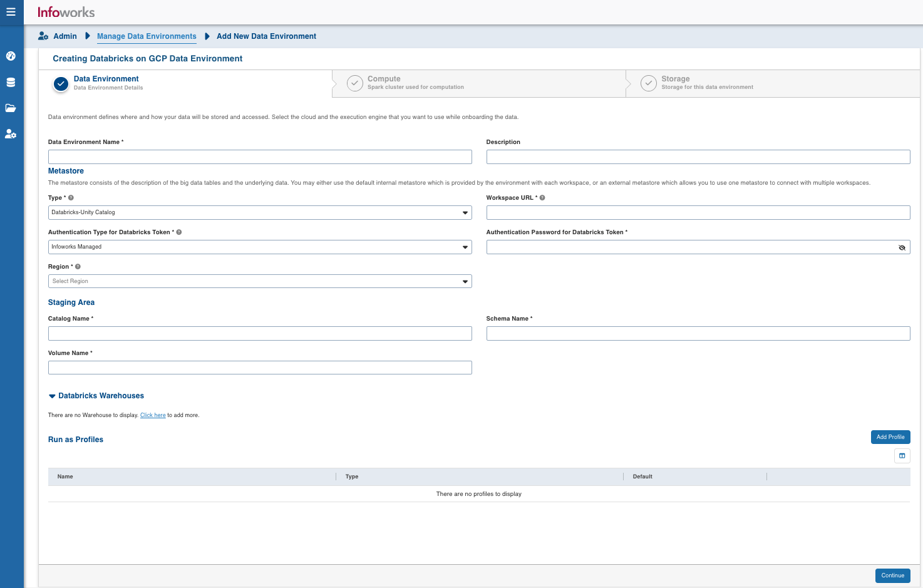This screenshot has width=923, height=588.
Task: Focus the Schema Name field
Action: [x=698, y=333]
